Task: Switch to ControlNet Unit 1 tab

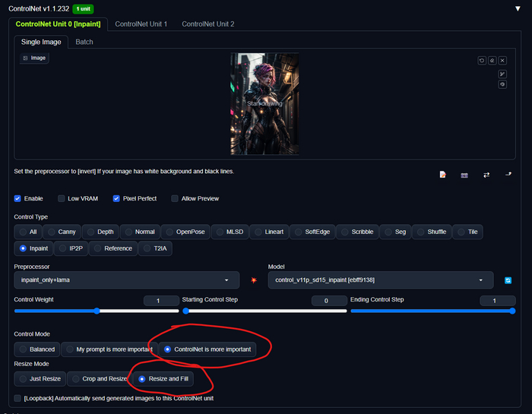Action: [141, 24]
